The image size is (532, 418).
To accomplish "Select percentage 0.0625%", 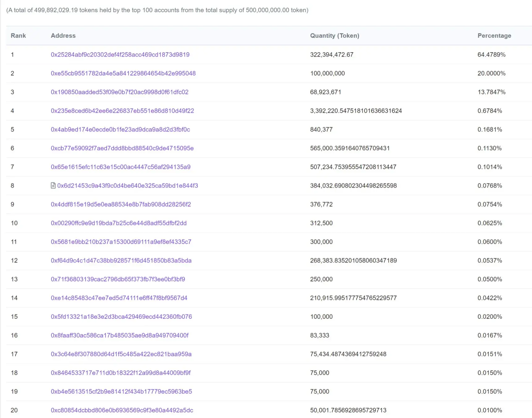I will pyautogui.click(x=490, y=223).
